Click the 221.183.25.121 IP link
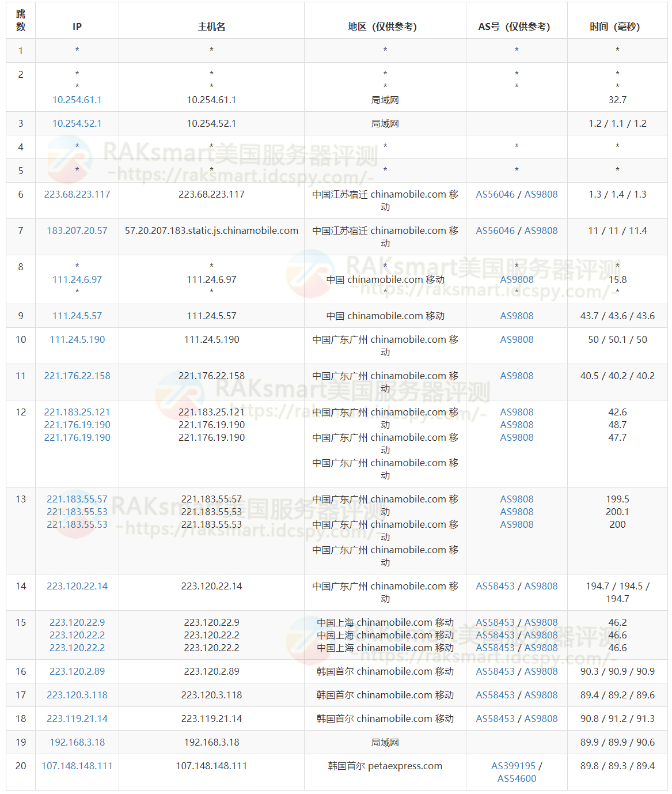This screenshot has width=672, height=794. (x=77, y=412)
